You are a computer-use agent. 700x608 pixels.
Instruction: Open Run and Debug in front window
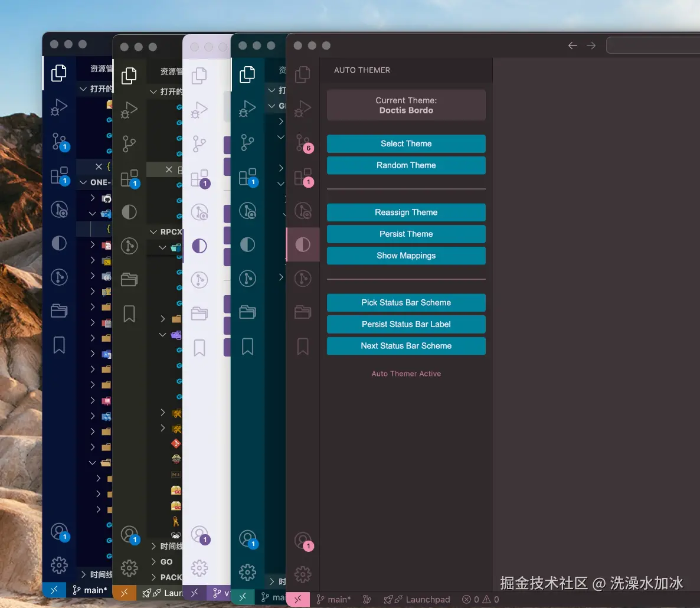[x=303, y=109]
